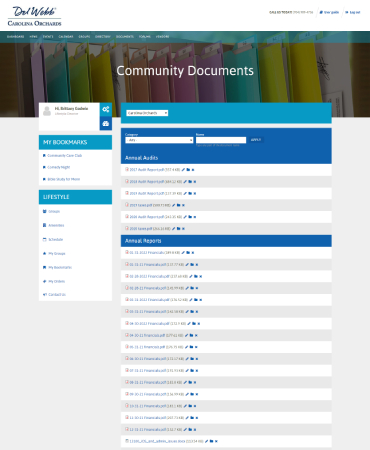Click the delete X icon on the last docx row
The image size is (370, 450).
(216, 441)
